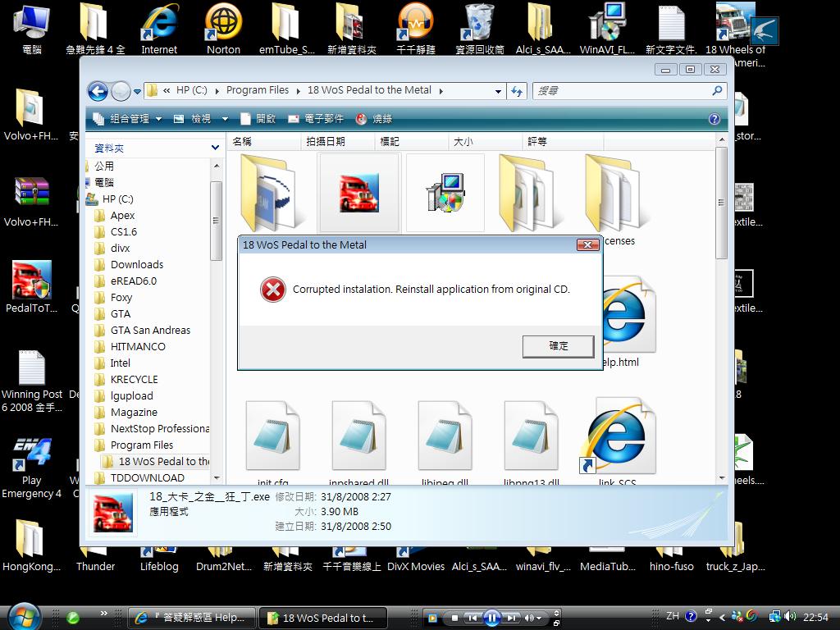Viewport: 840px width, 630px height.
Task: Click the refresh button beside address bar
Action: (x=517, y=91)
